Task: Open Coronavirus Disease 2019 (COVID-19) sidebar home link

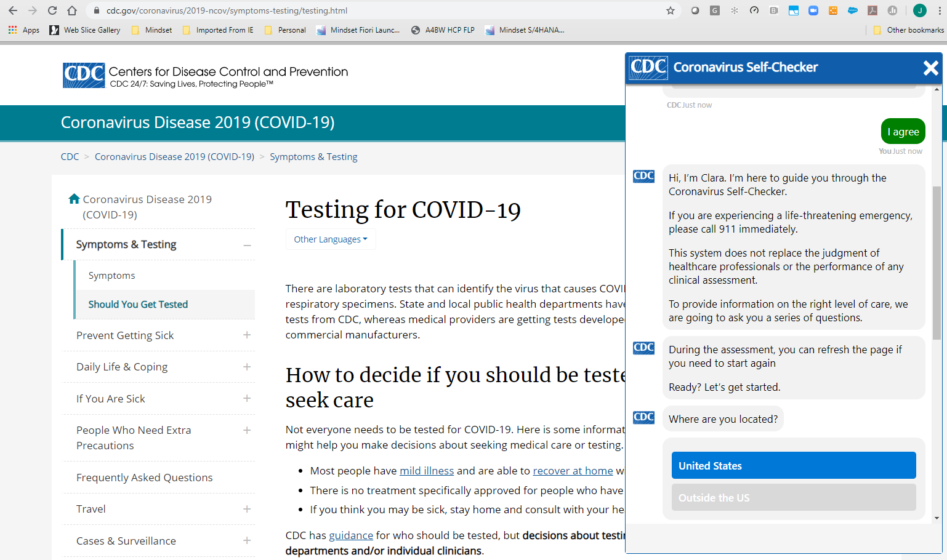Action: pos(147,207)
